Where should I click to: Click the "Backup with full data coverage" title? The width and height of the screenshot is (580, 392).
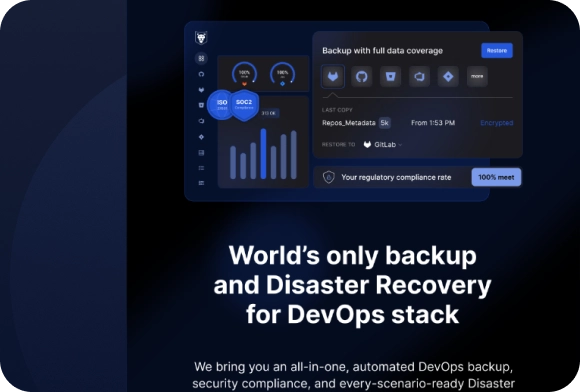tap(382, 51)
